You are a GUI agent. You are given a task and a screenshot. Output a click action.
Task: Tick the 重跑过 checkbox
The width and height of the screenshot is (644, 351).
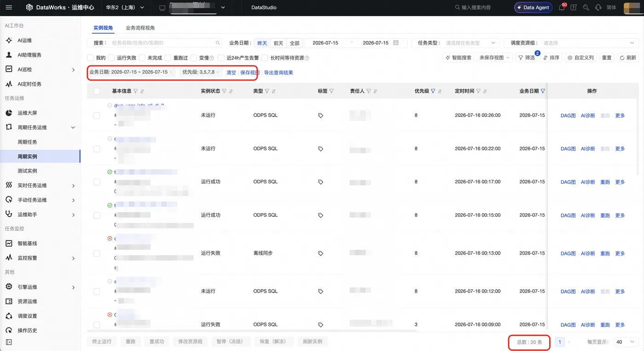[x=168, y=58]
